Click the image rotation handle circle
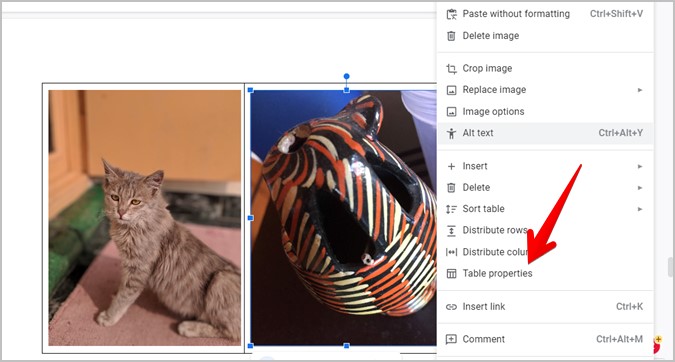The width and height of the screenshot is (675, 362). click(x=347, y=76)
